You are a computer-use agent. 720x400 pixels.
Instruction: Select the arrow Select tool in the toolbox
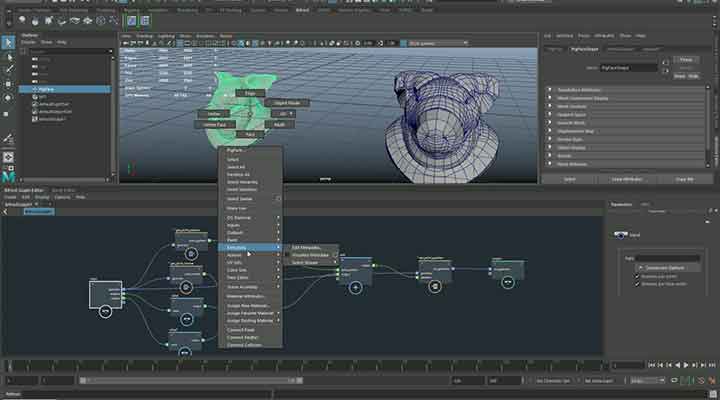pyautogui.click(x=8, y=40)
